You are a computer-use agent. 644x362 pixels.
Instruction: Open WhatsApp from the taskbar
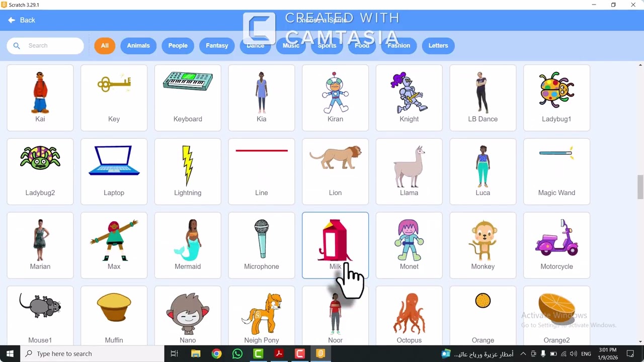(x=237, y=353)
